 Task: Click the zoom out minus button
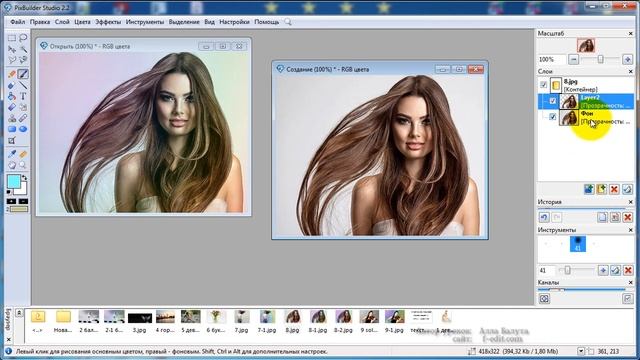573,60
